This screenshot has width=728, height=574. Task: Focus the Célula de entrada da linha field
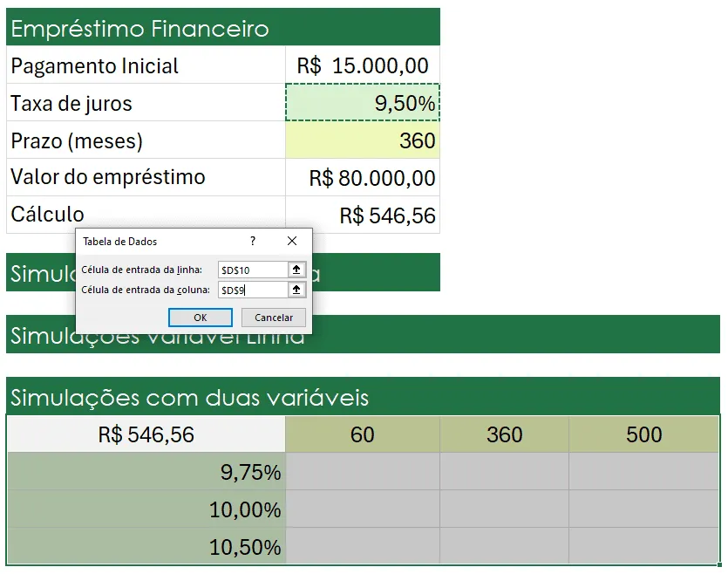tap(253, 270)
